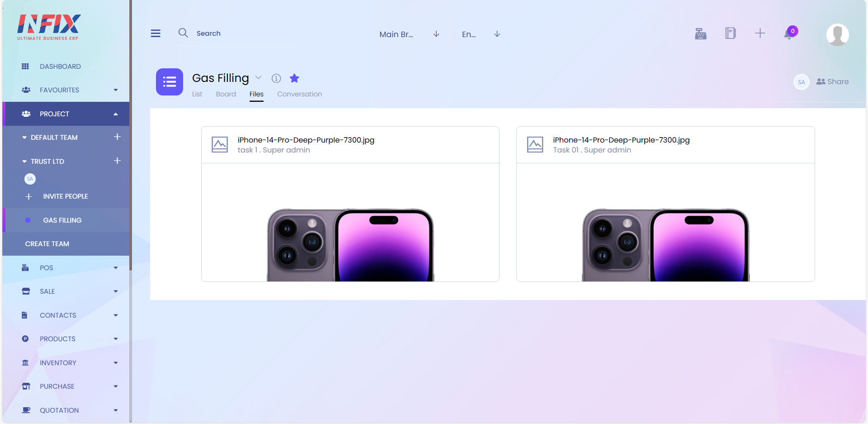Click image icon of Task 01 file card
Screen dimensions: 868x424
pos(535,145)
